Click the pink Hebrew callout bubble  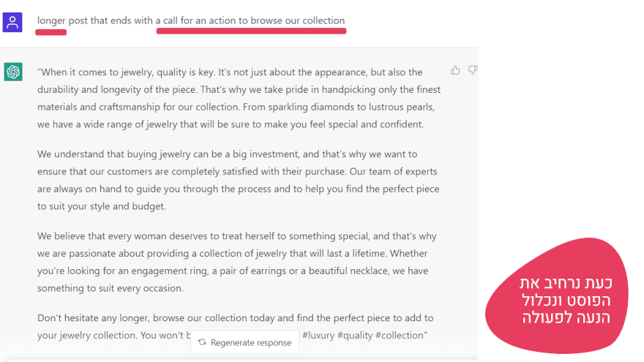pyautogui.click(x=564, y=301)
